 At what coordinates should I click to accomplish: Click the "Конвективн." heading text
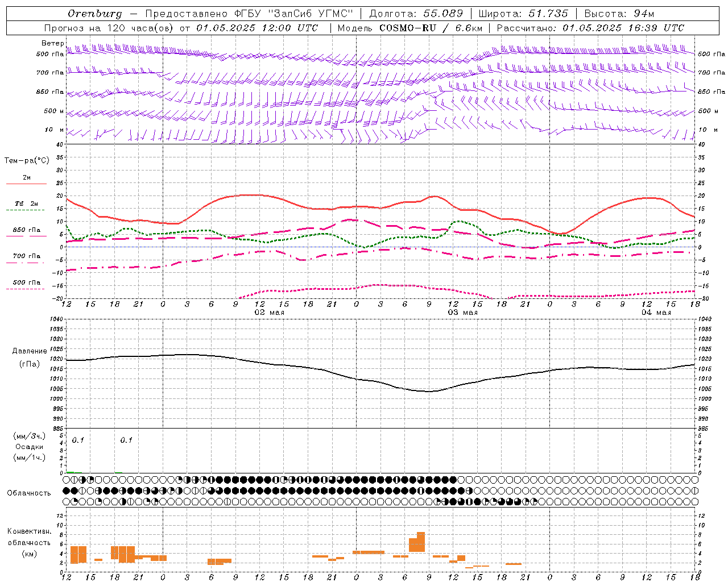point(29,531)
